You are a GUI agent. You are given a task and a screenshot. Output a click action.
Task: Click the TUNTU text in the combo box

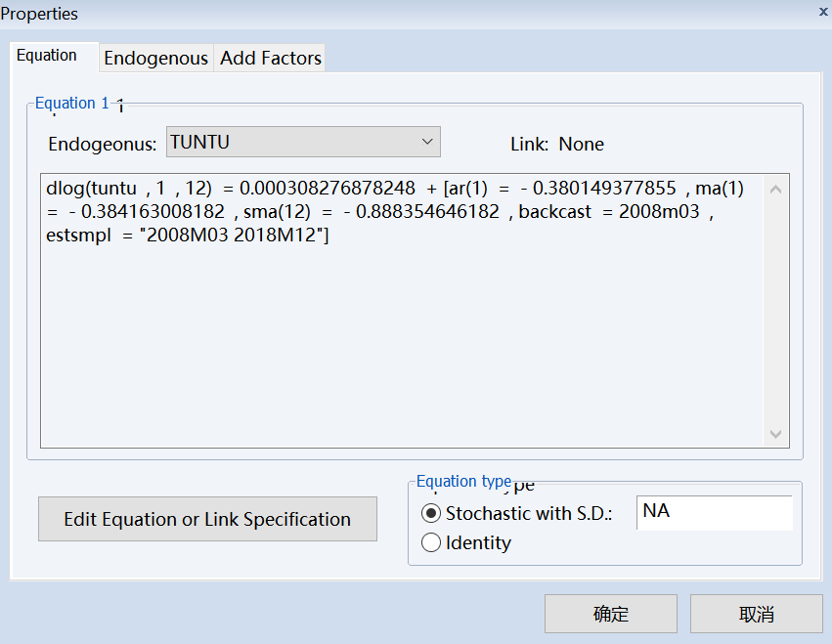(x=200, y=143)
